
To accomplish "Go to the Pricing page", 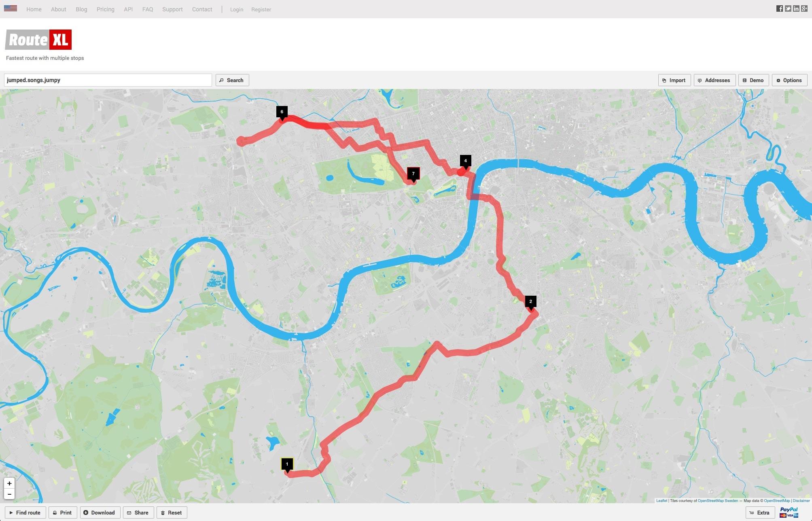I will pyautogui.click(x=105, y=9).
